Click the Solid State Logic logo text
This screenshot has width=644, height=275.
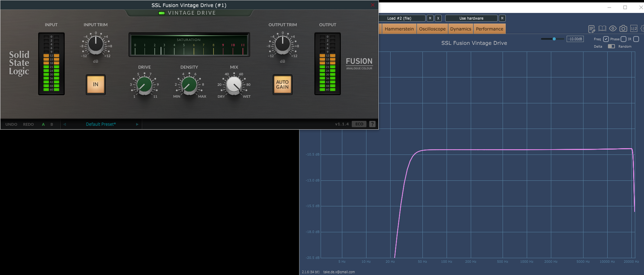(19, 63)
